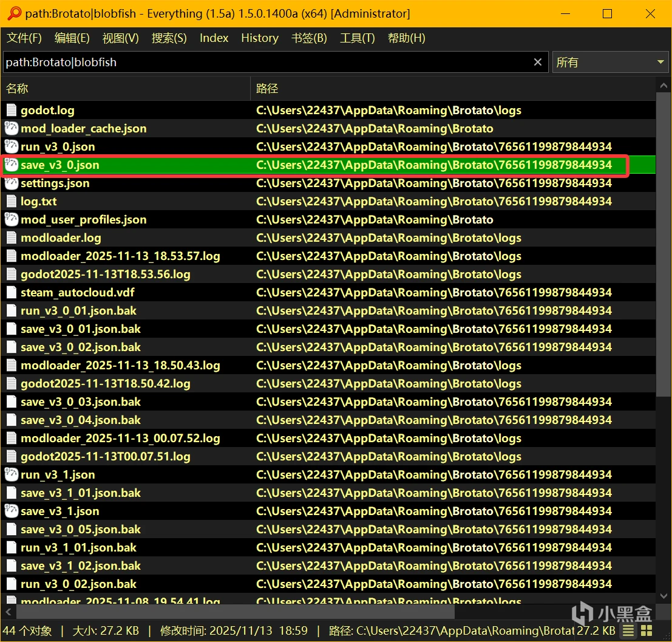Click the file icon of modloader.log

click(12, 237)
